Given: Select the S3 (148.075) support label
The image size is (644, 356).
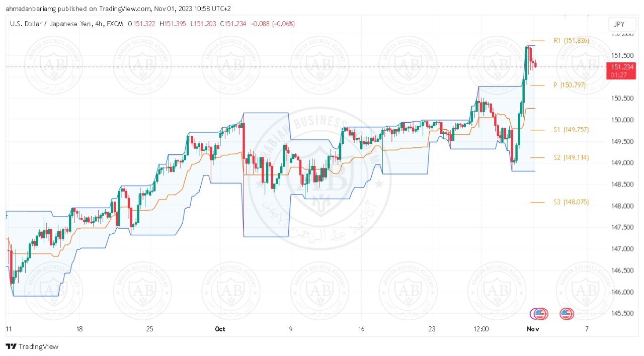Looking at the screenshot, I should pyautogui.click(x=571, y=202).
